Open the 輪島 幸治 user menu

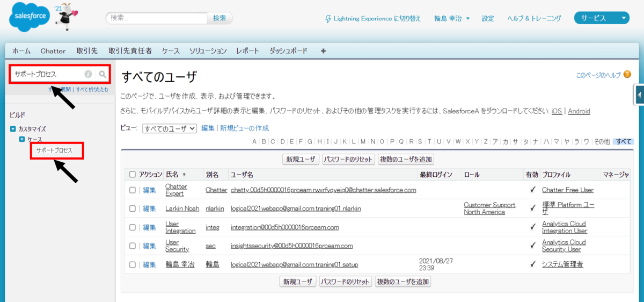452,18
